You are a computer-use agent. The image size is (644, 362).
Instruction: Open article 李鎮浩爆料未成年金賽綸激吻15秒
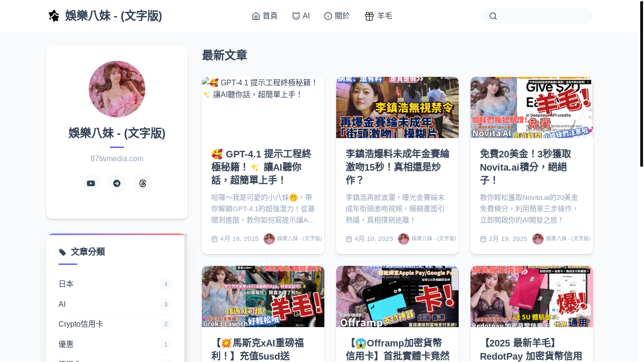(397, 167)
